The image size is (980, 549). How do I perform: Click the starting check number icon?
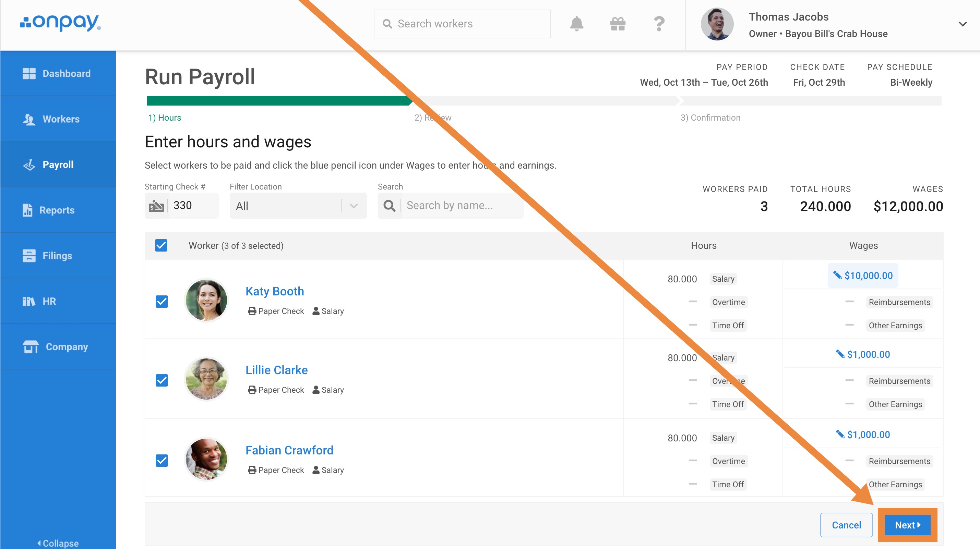(x=156, y=206)
